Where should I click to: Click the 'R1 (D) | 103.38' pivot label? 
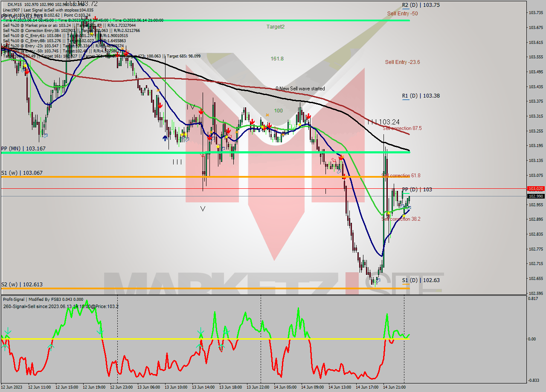421,96
